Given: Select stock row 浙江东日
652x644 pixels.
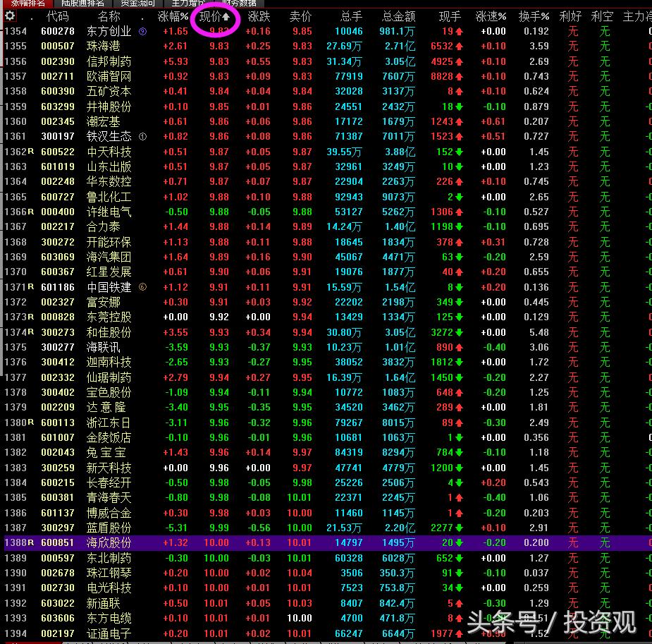Looking at the screenshot, I should [328, 423].
